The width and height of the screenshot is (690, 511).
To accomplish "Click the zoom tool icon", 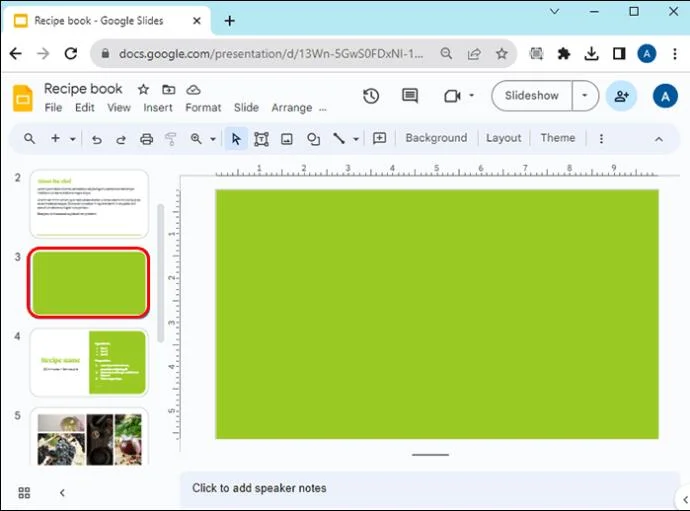I will click(196, 139).
